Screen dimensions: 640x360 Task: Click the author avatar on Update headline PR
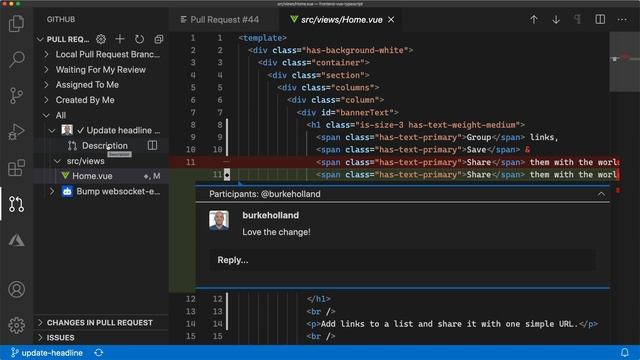pyautogui.click(x=67, y=130)
